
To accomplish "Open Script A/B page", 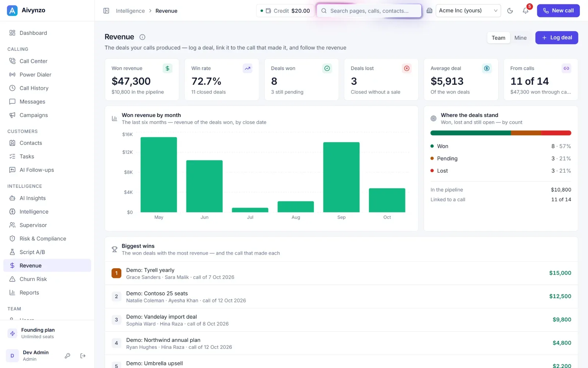I will click(x=47, y=252).
